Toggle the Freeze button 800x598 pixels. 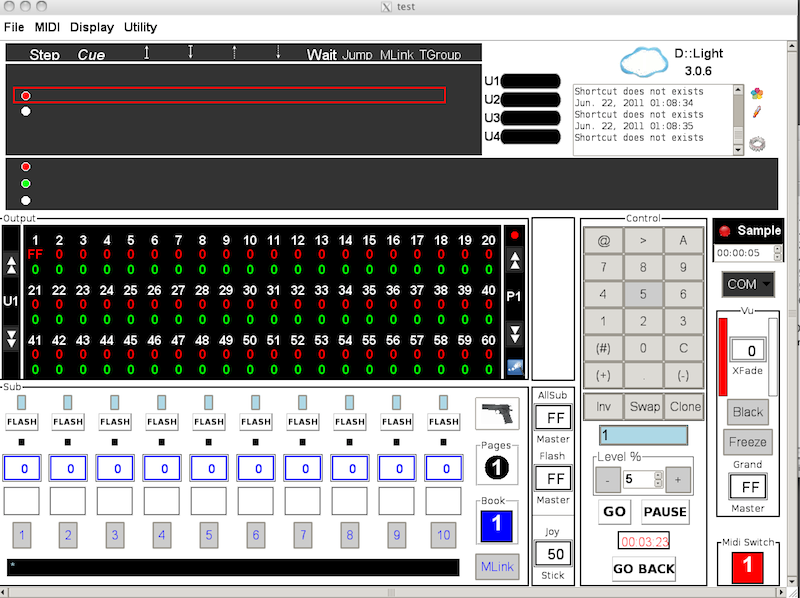[x=747, y=442]
